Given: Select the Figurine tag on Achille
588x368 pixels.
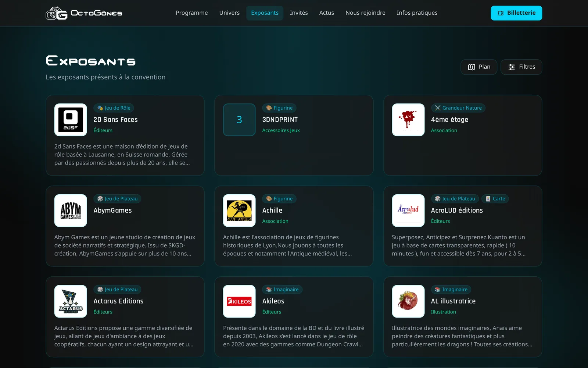Looking at the screenshot, I should 279,199.
